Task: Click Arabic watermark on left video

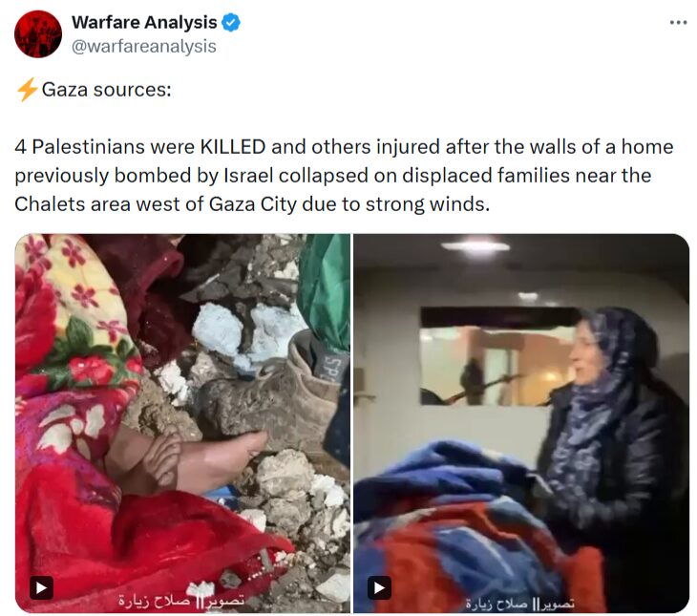Action: click(x=180, y=601)
